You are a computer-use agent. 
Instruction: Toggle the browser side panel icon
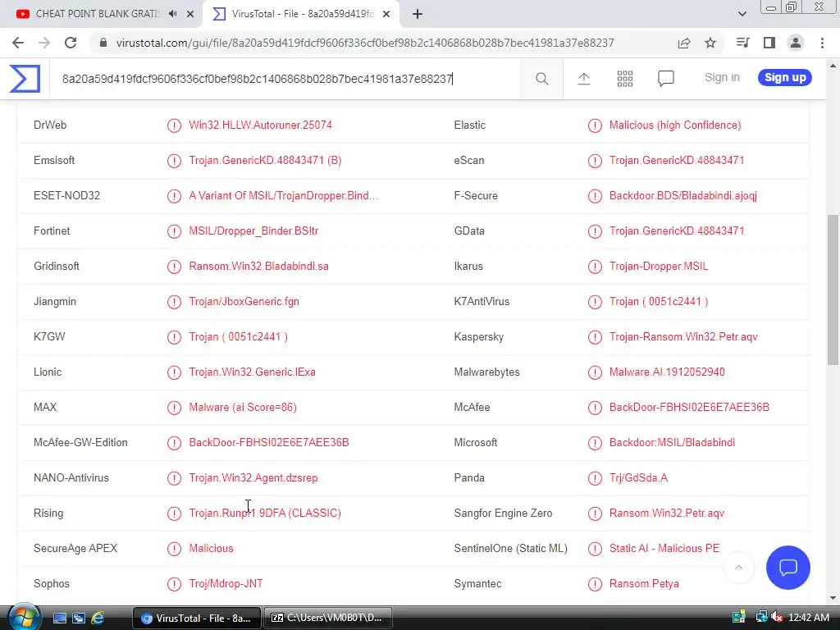pyautogui.click(x=769, y=43)
